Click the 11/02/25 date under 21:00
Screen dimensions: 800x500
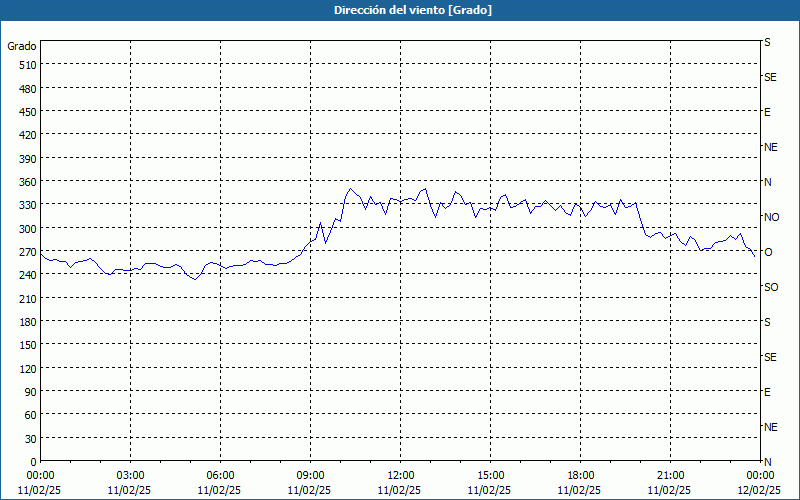click(x=669, y=490)
